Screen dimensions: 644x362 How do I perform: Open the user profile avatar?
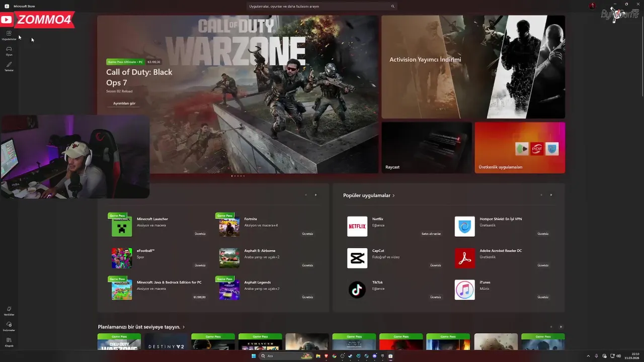[x=592, y=6]
